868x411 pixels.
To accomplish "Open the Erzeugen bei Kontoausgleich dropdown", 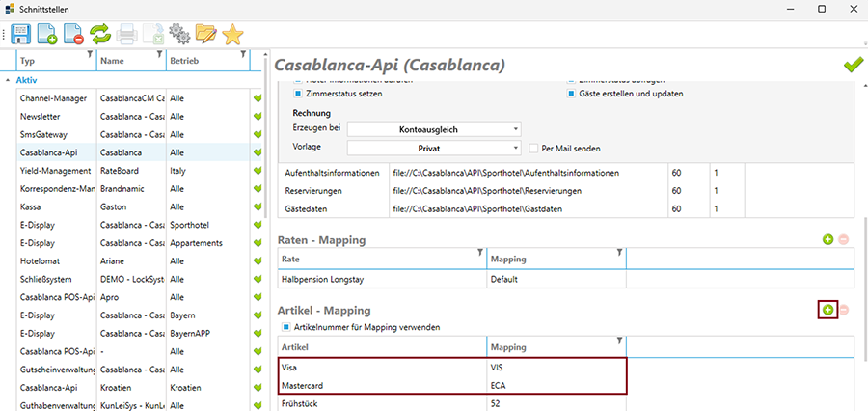I will point(434,128).
